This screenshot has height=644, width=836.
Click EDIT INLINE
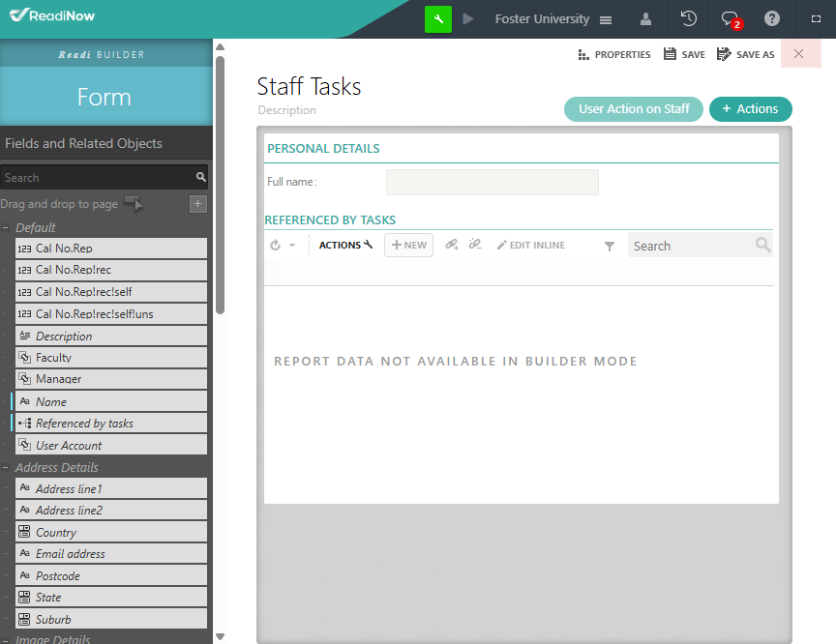(x=530, y=245)
